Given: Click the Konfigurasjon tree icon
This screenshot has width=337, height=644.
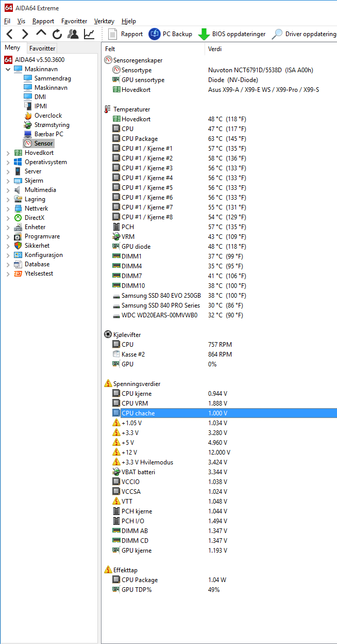Looking at the screenshot, I should click(x=19, y=255).
